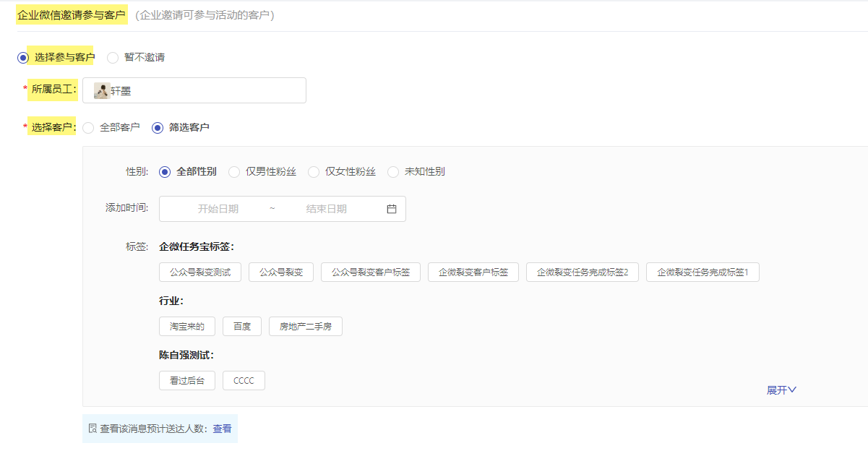Viewport: 868px width, 464px height.
Task: Click 查看 link for estimated recipients
Action: pyautogui.click(x=222, y=429)
